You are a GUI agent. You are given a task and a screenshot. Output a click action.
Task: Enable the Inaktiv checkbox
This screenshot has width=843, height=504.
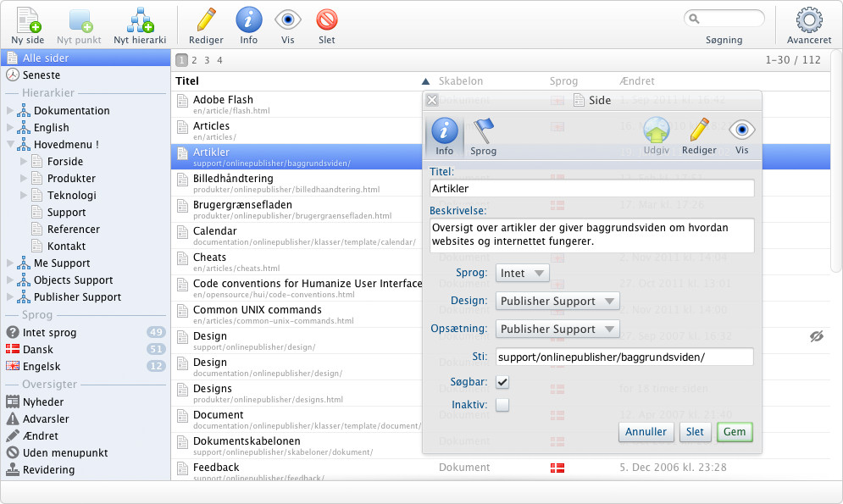point(502,405)
